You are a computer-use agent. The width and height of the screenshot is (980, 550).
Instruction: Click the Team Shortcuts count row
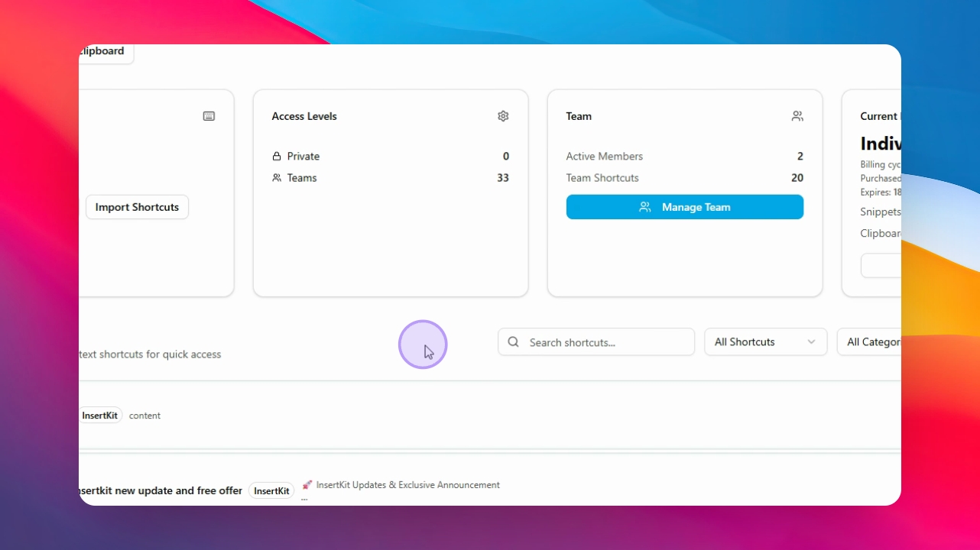click(x=685, y=177)
